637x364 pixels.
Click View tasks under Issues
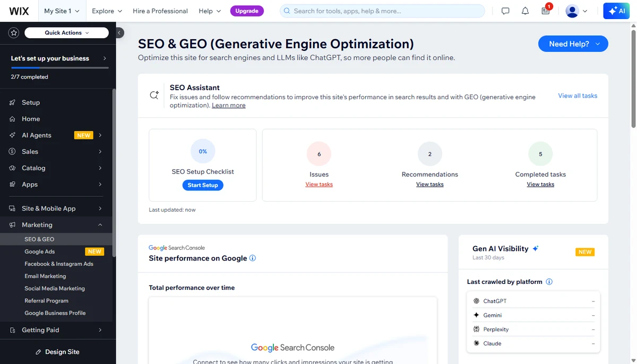pyautogui.click(x=319, y=184)
